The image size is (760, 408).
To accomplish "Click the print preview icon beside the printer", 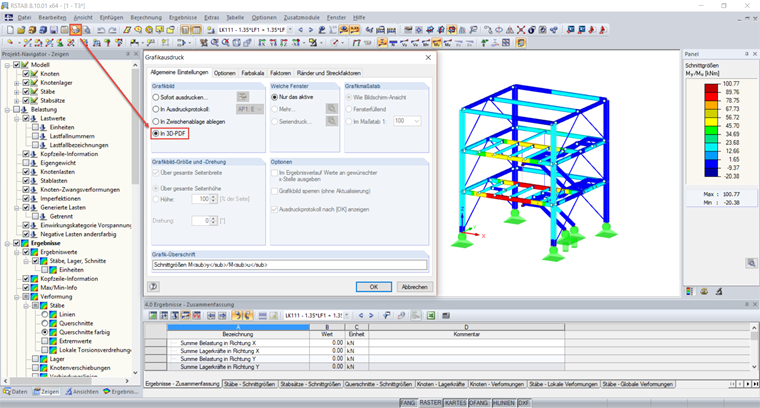I will (x=87, y=30).
